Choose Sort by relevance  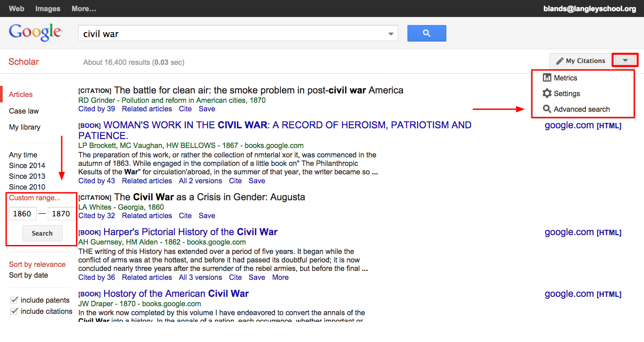point(37,264)
